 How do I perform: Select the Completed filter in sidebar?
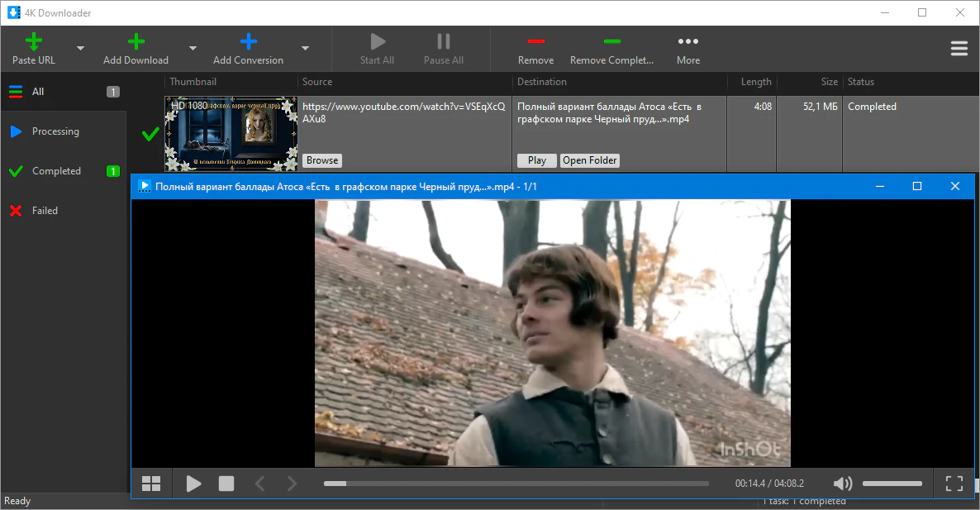[63, 171]
